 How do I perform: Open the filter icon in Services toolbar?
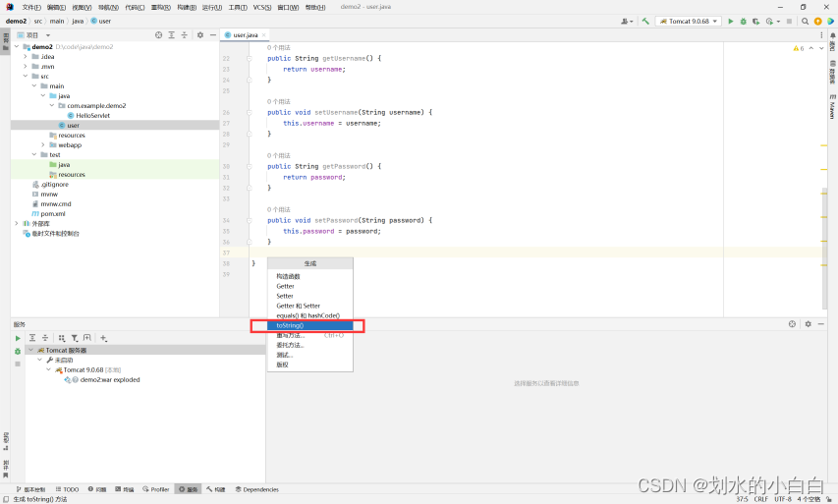[75, 338]
